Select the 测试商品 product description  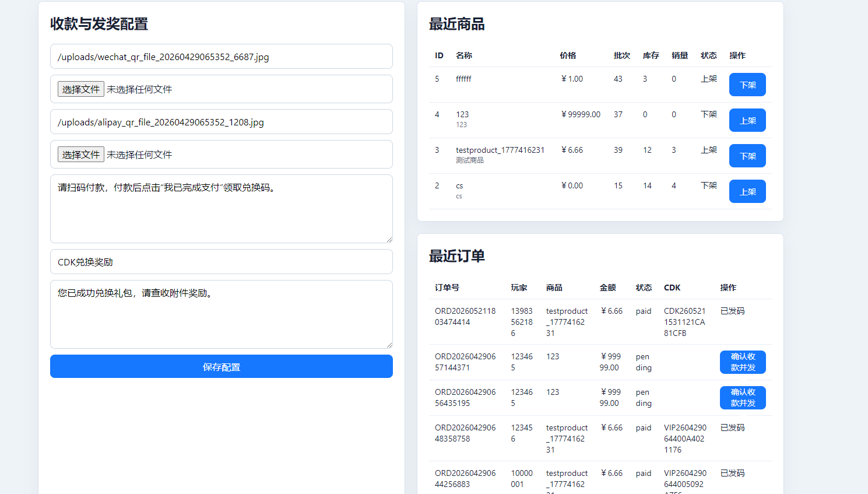click(x=470, y=160)
